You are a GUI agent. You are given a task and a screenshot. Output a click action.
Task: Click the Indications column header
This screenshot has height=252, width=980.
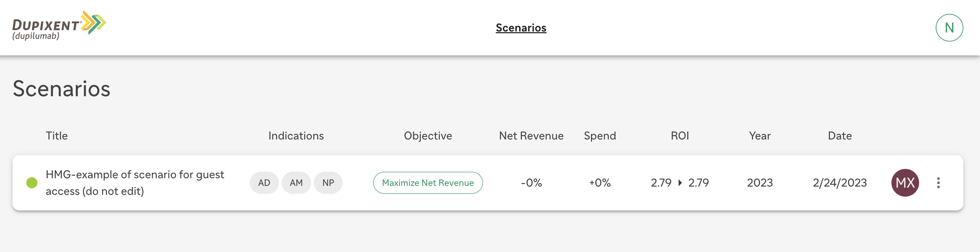click(x=296, y=136)
